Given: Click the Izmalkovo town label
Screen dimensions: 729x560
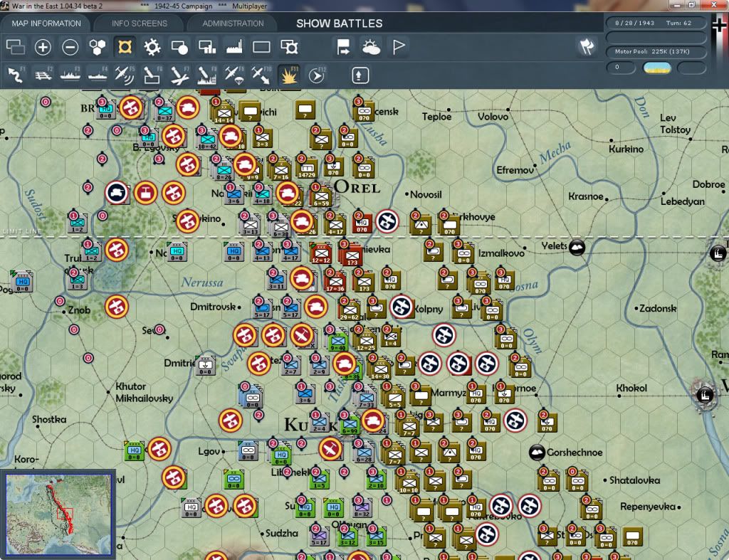Looking at the screenshot, I should click(x=501, y=253).
